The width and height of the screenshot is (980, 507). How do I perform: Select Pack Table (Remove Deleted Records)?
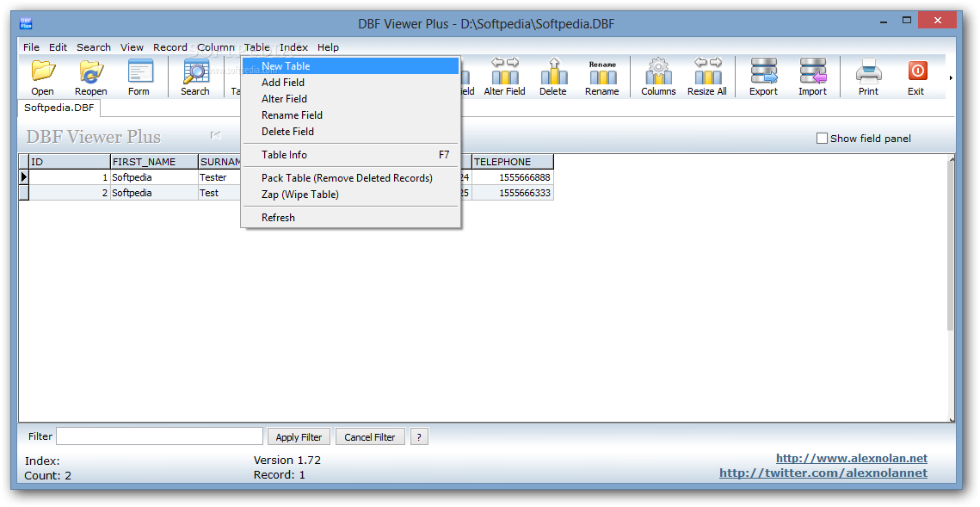pyautogui.click(x=351, y=177)
